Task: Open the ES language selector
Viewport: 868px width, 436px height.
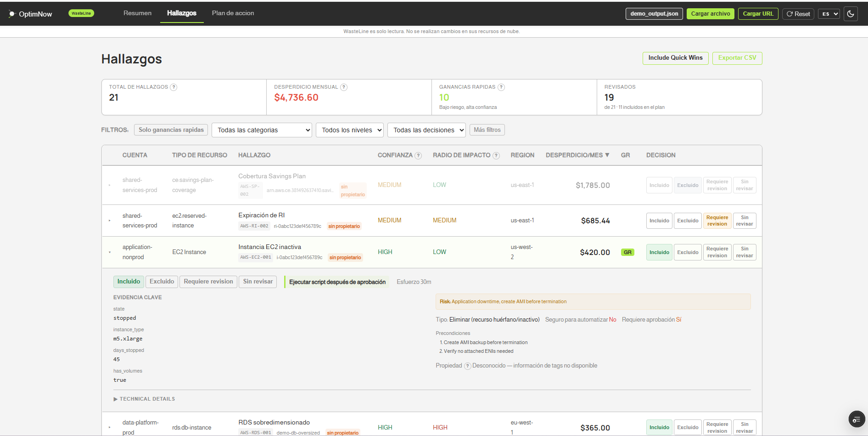Action: tap(829, 14)
